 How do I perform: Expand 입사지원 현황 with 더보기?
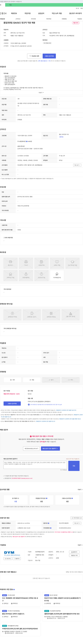coord(80,490)
